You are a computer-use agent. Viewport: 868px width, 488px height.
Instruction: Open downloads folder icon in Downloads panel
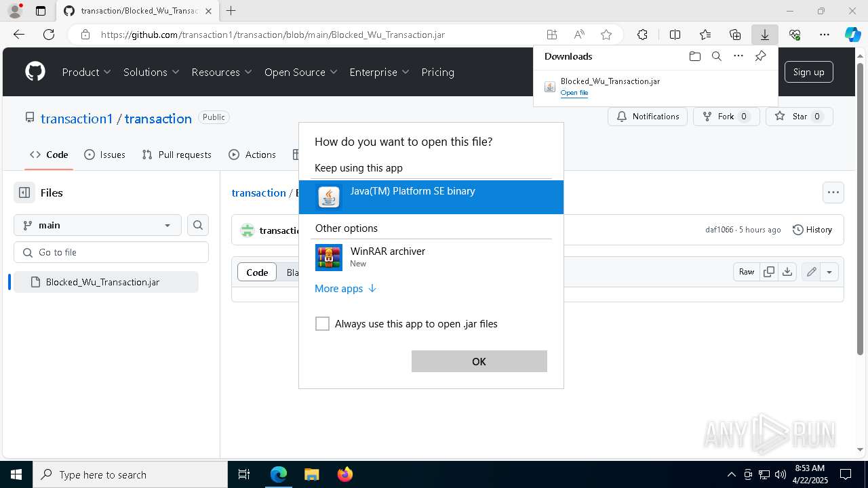(x=694, y=56)
